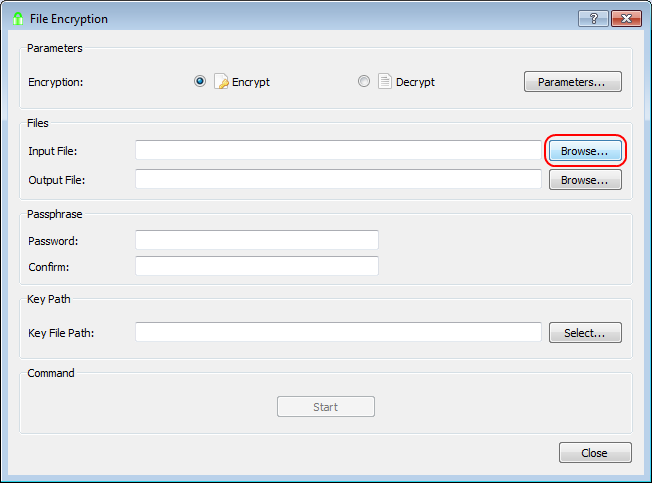Focus the Input File text field
This screenshot has width=652, height=483.
[x=338, y=150]
